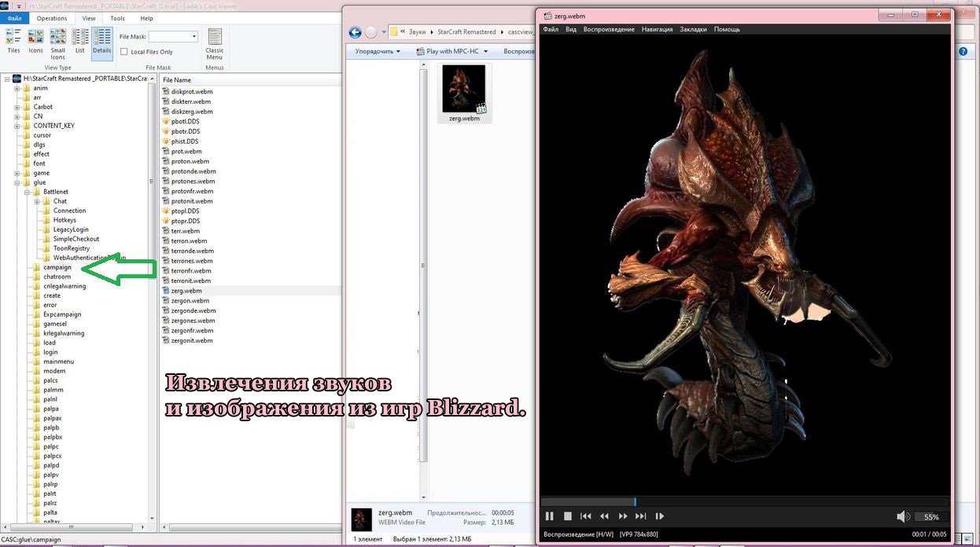Image resolution: width=980 pixels, height=547 pixels.
Task: Expand the anim folder node
Action: click(17, 88)
